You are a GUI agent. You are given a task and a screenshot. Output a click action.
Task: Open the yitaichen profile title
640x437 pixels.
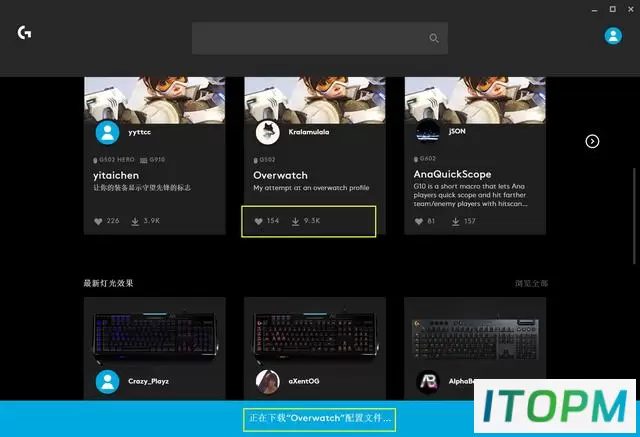(x=116, y=175)
